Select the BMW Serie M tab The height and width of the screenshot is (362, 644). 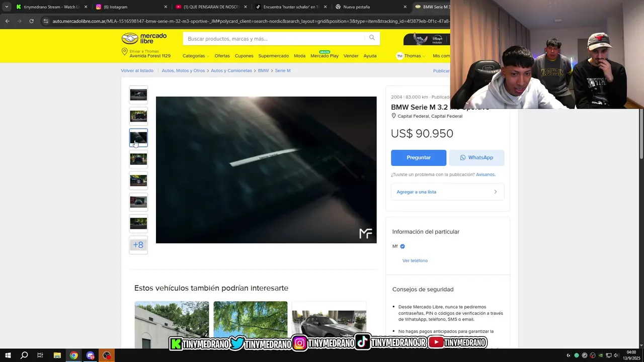click(432, 7)
